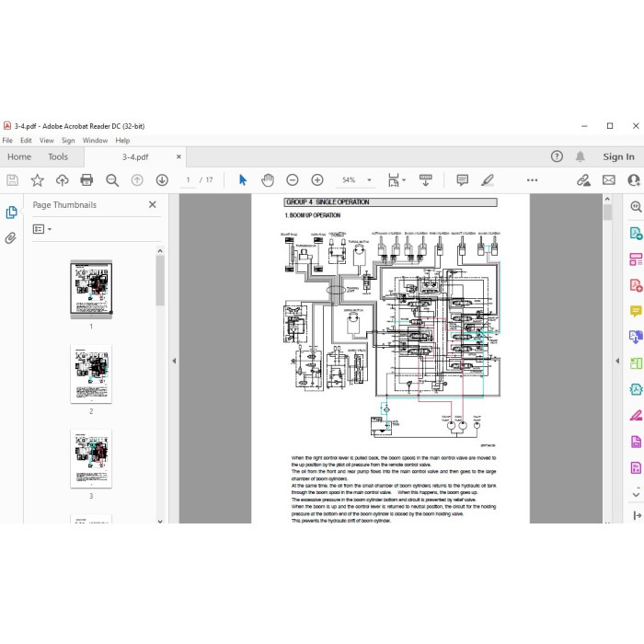Image resolution: width=644 pixels, height=644 pixels.
Task: Click thumbnail panel scroll down arrow
Action: [x=160, y=522]
